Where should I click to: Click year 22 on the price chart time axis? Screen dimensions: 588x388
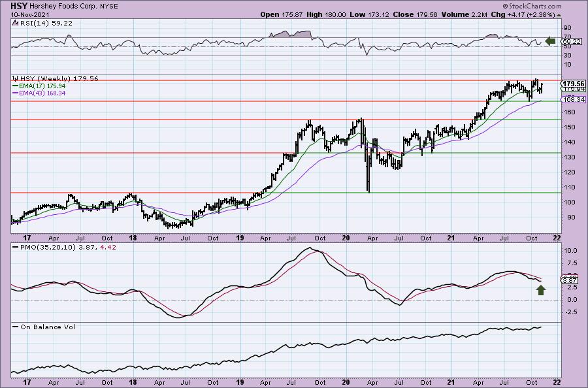[557, 238]
